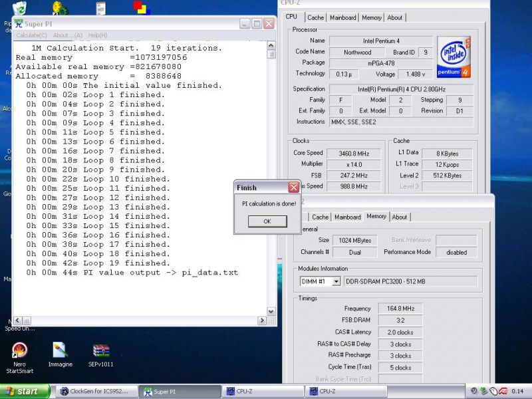
Task: Open About...(A) menu in Super PI
Action: [68, 35]
